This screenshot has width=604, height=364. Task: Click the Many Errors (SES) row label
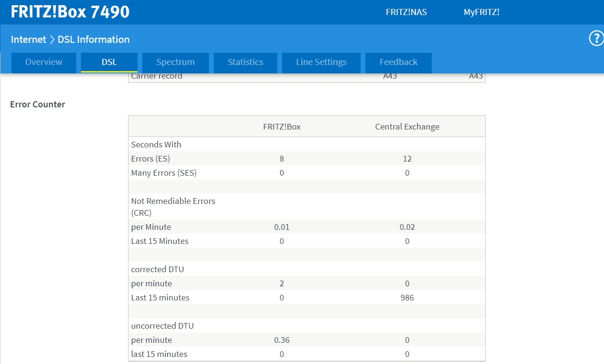tap(163, 173)
